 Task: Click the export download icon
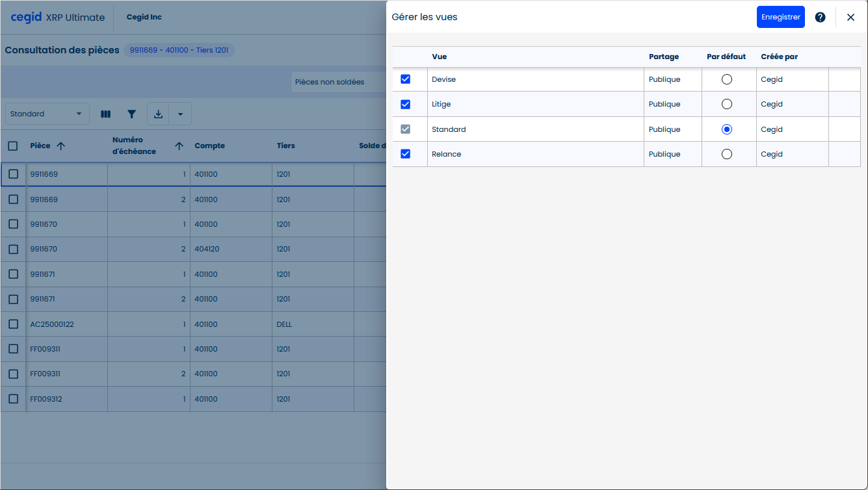pos(158,114)
